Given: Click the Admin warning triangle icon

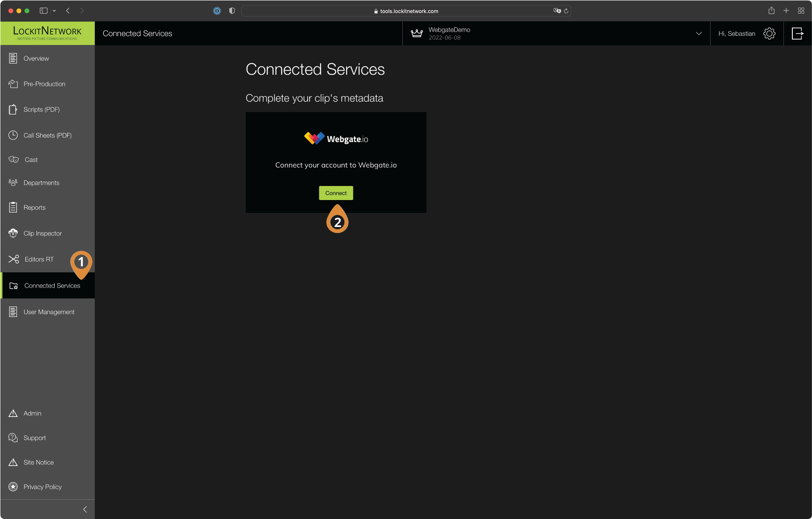Looking at the screenshot, I should pyautogui.click(x=13, y=413).
